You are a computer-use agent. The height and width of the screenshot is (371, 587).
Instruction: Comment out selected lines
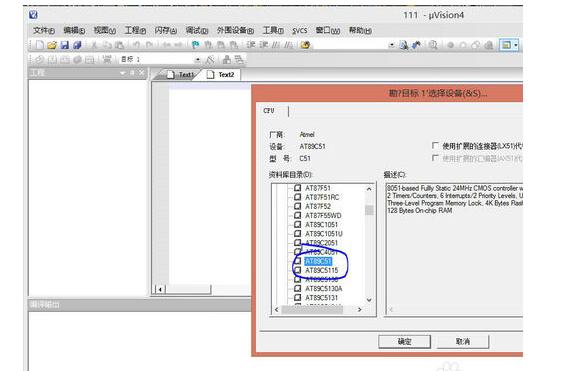pos(276,45)
